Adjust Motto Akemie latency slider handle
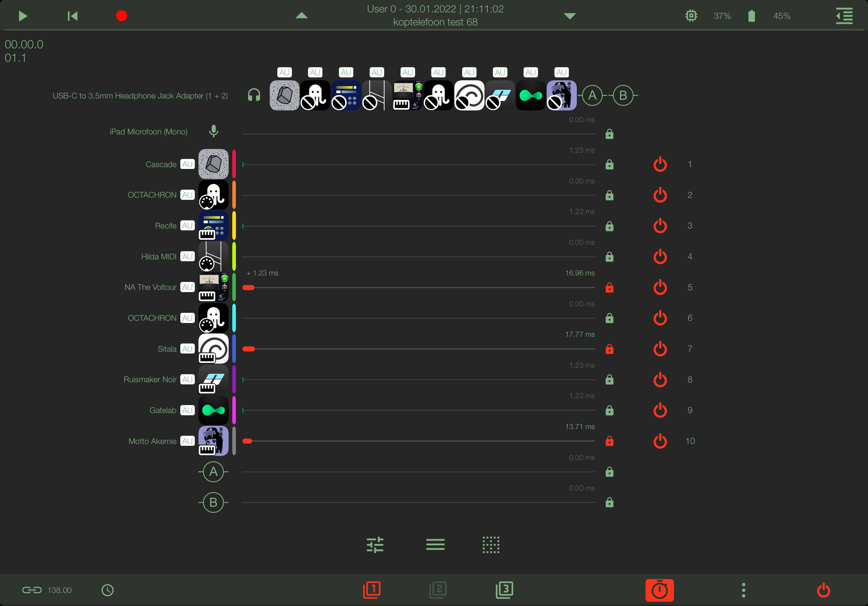This screenshot has width=868, height=606. pyautogui.click(x=247, y=441)
